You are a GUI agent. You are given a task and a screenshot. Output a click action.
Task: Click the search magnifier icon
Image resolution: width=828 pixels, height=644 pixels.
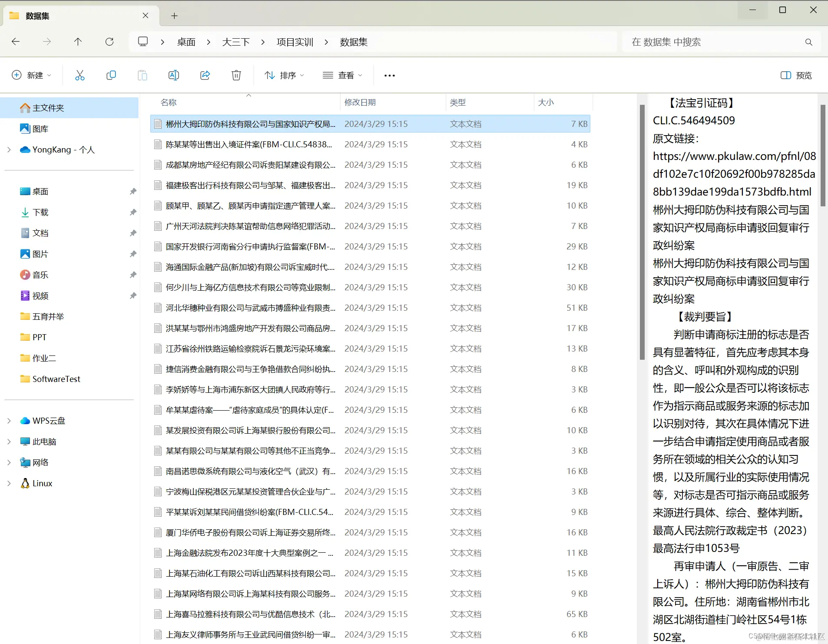[x=808, y=42]
